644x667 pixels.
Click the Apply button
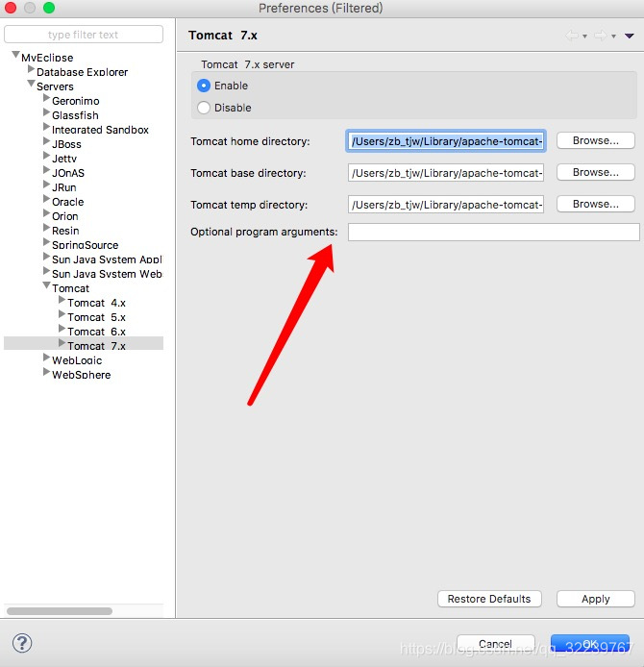click(x=596, y=599)
